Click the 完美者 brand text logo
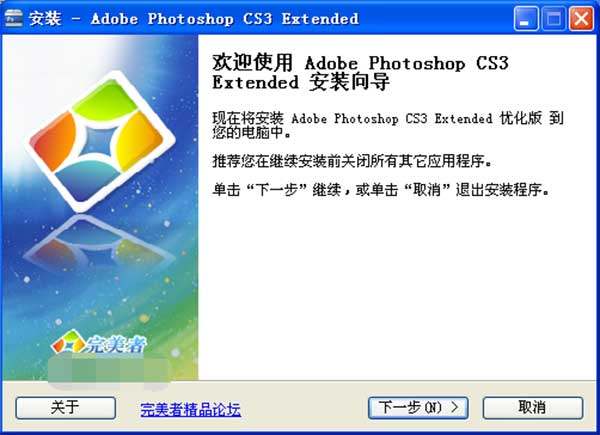This screenshot has width=600, height=435. [x=116, y=345]
